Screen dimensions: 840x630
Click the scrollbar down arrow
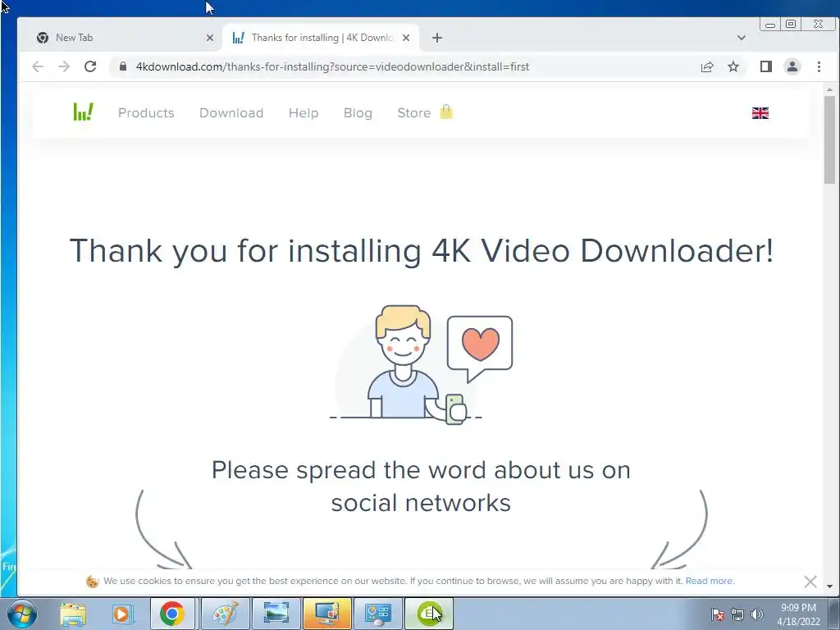(x=830, y=587)
